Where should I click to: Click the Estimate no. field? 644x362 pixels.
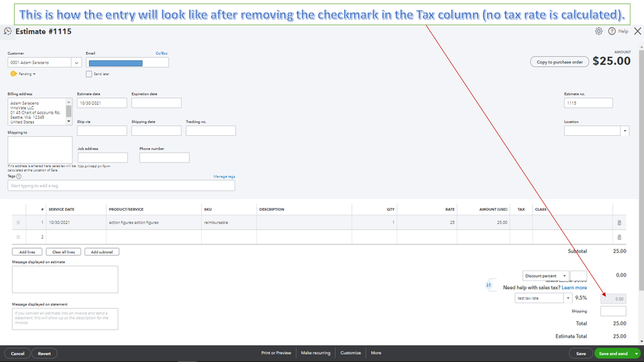588,103
